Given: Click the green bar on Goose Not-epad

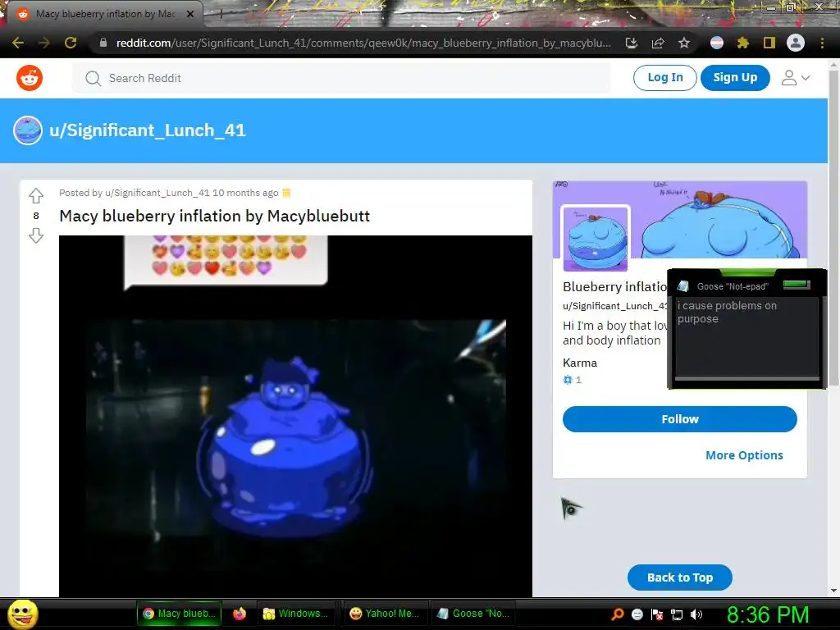Looking at the screenshot, I should click(796, 285).
